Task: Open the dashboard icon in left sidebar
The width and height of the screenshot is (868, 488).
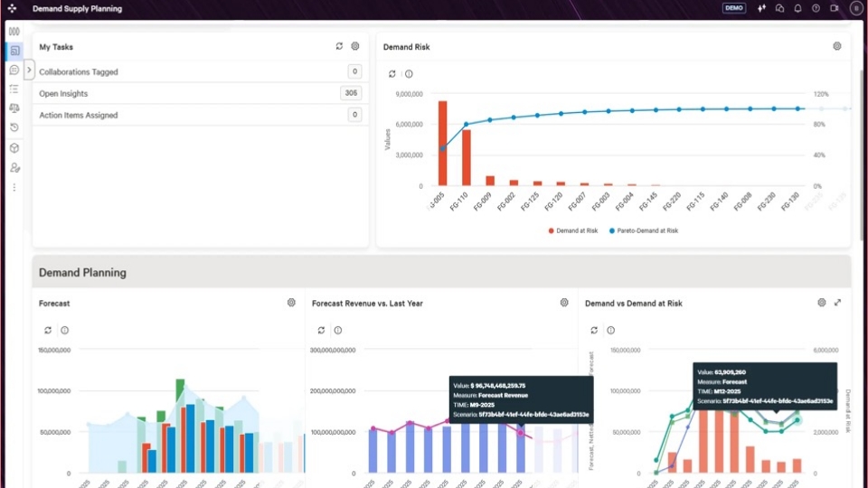Action: (15, 51)
